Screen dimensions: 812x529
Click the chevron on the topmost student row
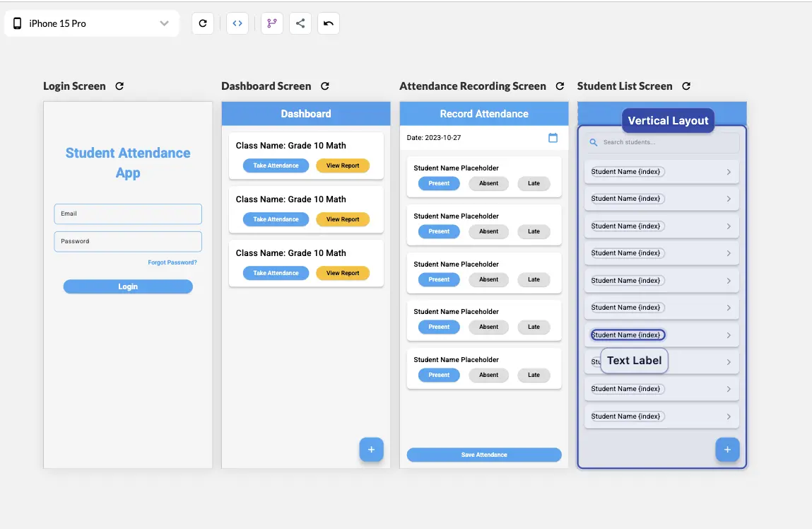pyautogui.click(x=729, y=172)
